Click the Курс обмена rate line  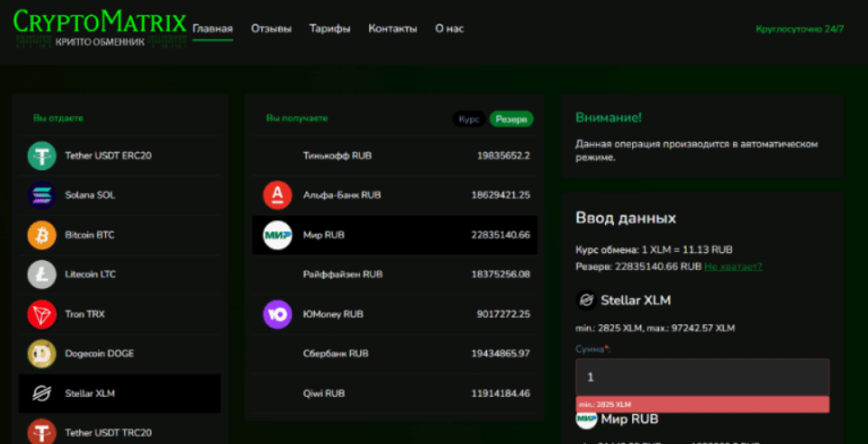coord(654,250)
